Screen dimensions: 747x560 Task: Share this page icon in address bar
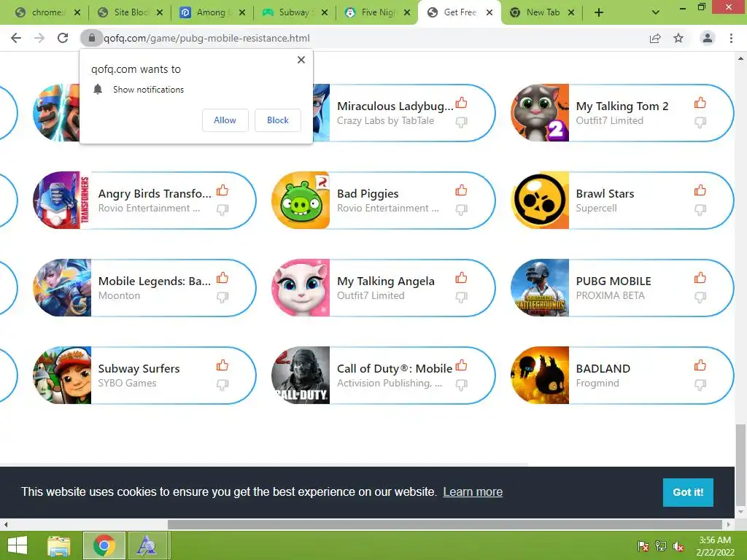pos(655,38)
